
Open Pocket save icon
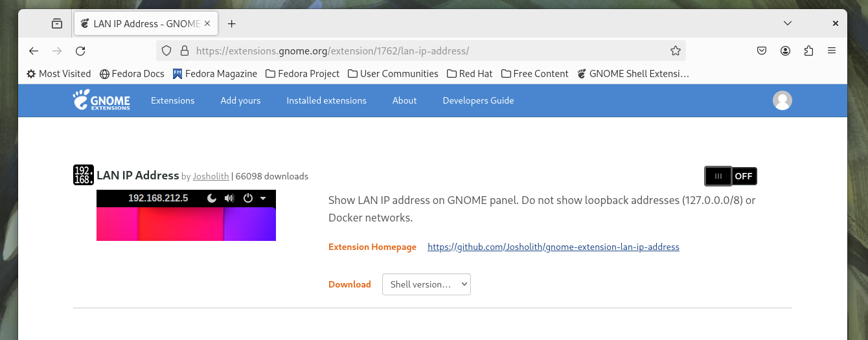[x=762, y=51]
